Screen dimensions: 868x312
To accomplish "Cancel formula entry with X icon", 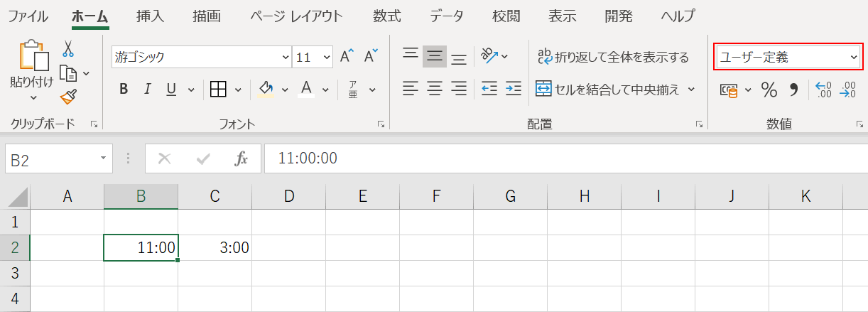I will click(x=165, y=158).
